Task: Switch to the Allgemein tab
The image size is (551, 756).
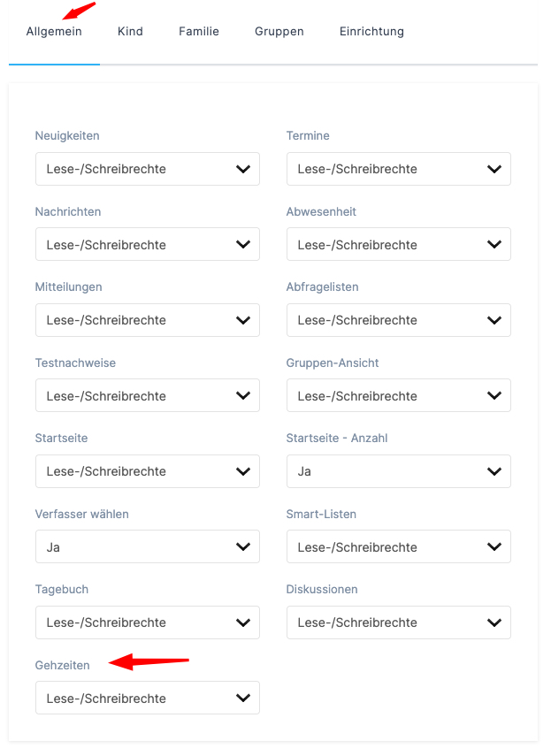Action: 54,32
